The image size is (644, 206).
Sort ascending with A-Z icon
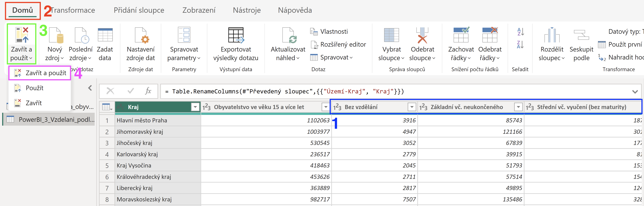(x=520, y=32)
